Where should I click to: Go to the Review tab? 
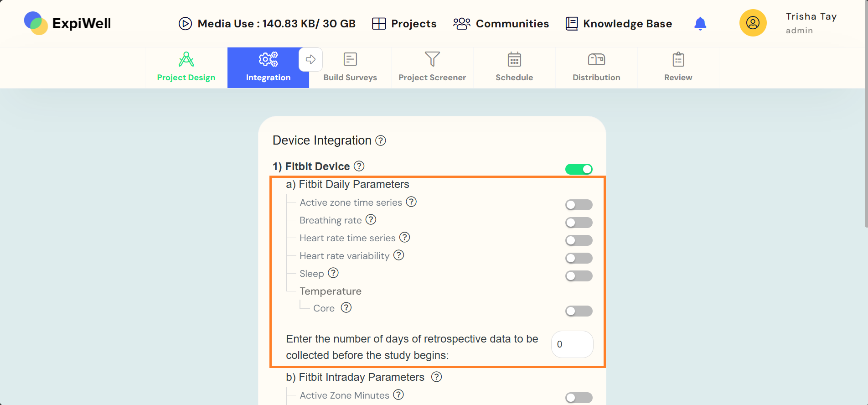click(x=678, y=67)
